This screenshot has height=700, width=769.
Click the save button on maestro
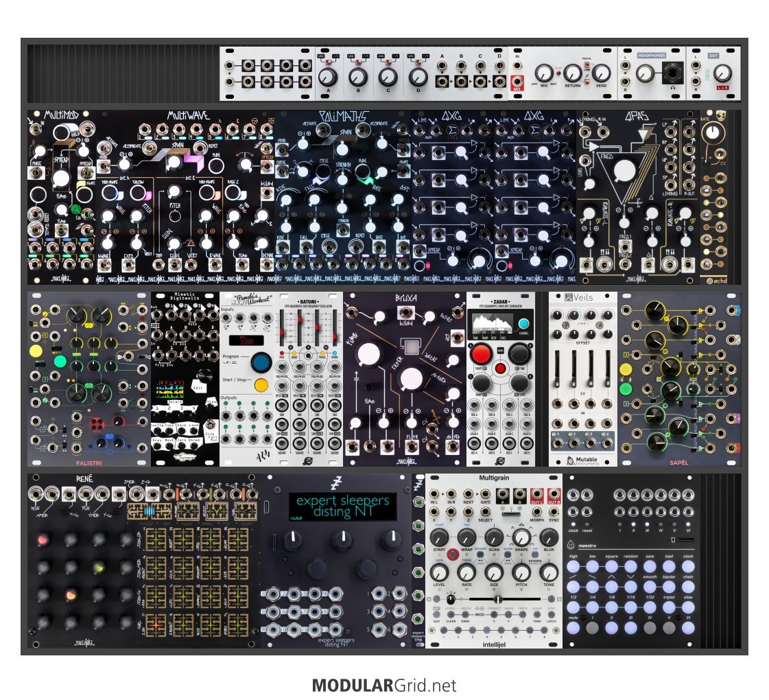coord(650,566)
